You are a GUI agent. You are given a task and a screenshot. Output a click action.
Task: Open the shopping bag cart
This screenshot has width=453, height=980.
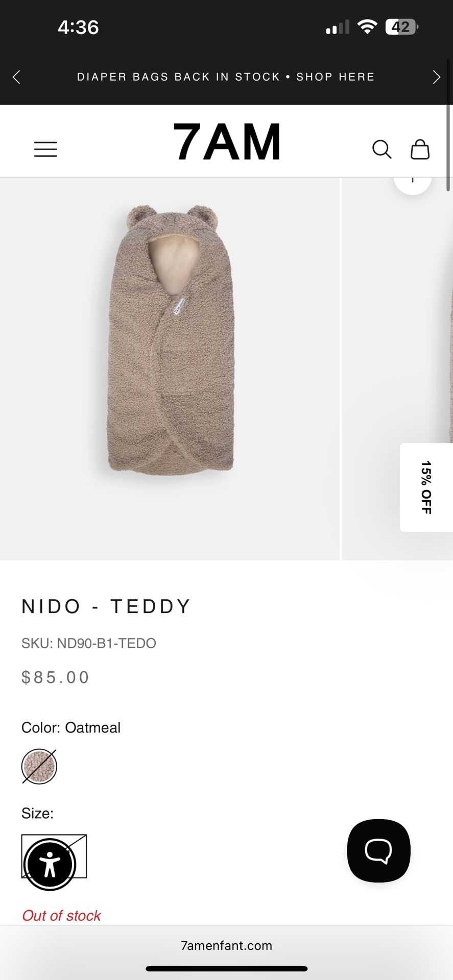coord(420,150)
